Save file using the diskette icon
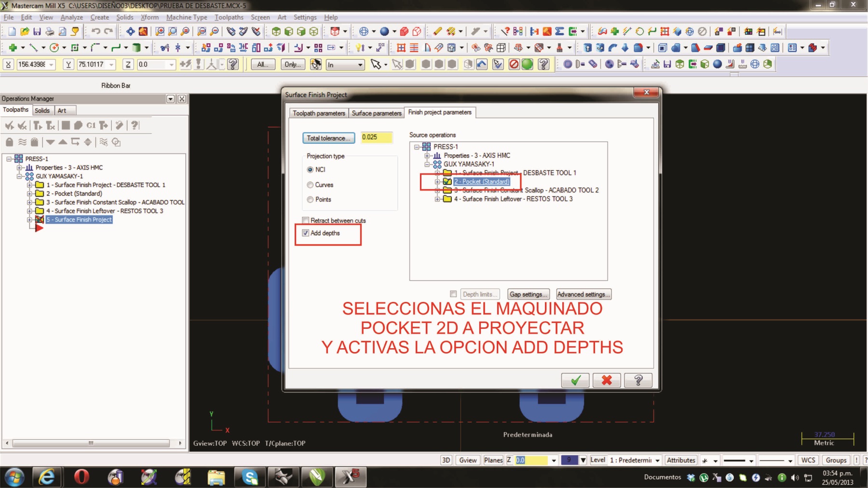The height and width of the screenshot is (488, 868). click(x=37, y=32)
